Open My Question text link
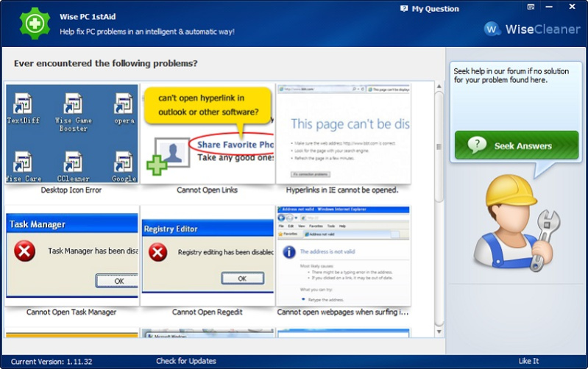The height and width of the screenshot is (369, 588). click(x=435, y=9)
